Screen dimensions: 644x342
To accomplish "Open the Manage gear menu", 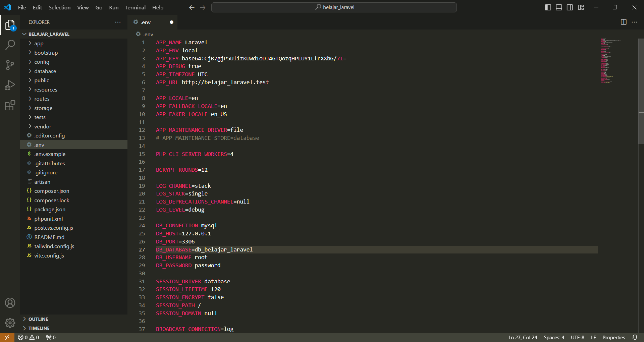I will (x=10, y=323).
